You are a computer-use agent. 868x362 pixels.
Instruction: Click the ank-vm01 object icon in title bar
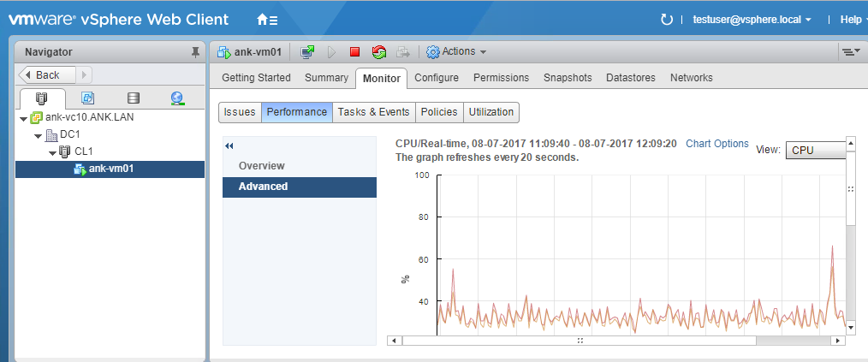223,52
